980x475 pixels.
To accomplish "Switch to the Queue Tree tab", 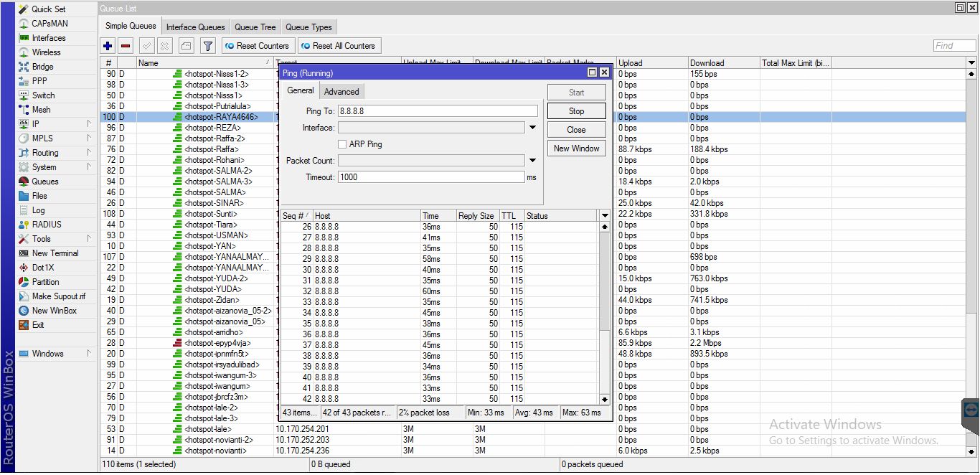I will coord(255,27).
